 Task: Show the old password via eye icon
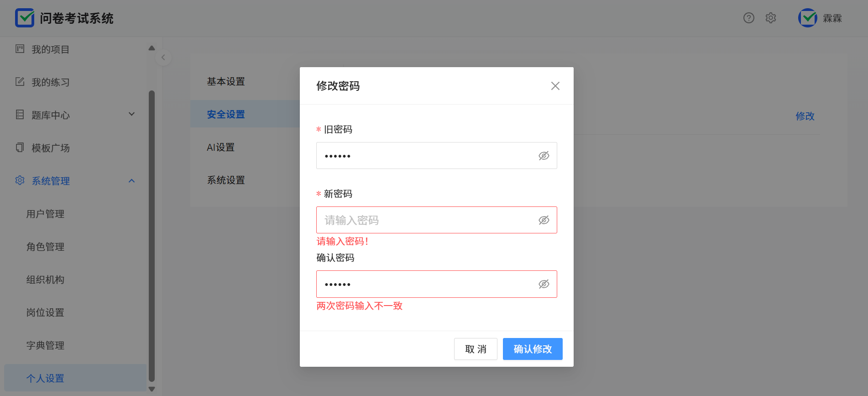[x=544, y=156]
